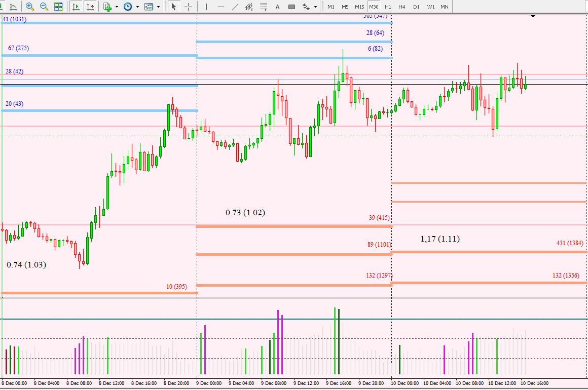Open the chart templates icon

click(149, 7)
